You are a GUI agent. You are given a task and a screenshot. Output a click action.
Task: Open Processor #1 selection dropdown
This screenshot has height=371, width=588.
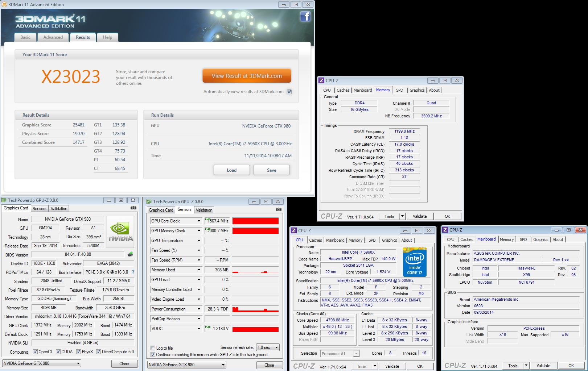pyautogui.click(x=340, y=353)
